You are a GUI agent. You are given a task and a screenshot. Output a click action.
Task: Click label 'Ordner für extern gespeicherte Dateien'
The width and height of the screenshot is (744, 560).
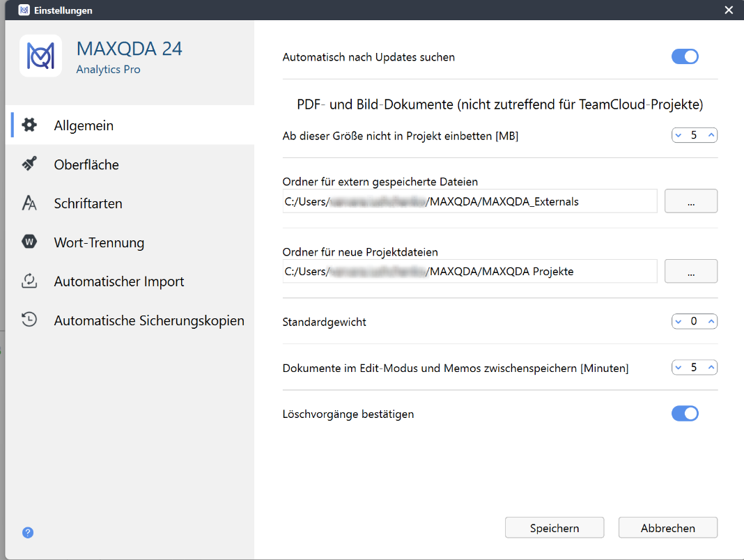[380, 181]
